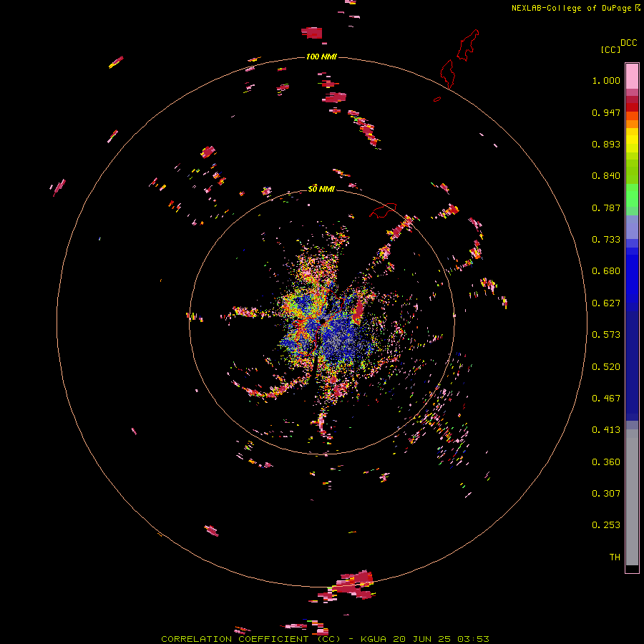Screen dimensions: 644x644
Task: Click the radar site center dot
Action: 323,320
